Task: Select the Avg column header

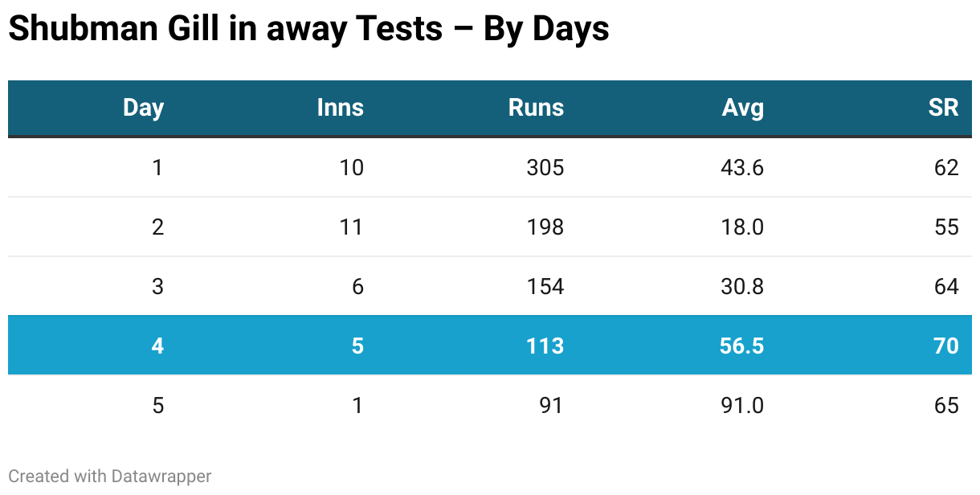Action: click(742, 108)
